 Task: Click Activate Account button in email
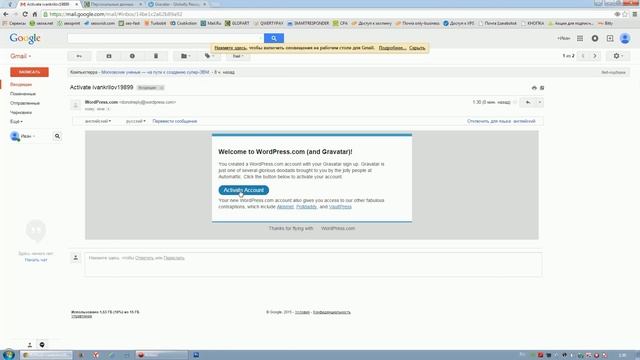click(x=244, y=190)
